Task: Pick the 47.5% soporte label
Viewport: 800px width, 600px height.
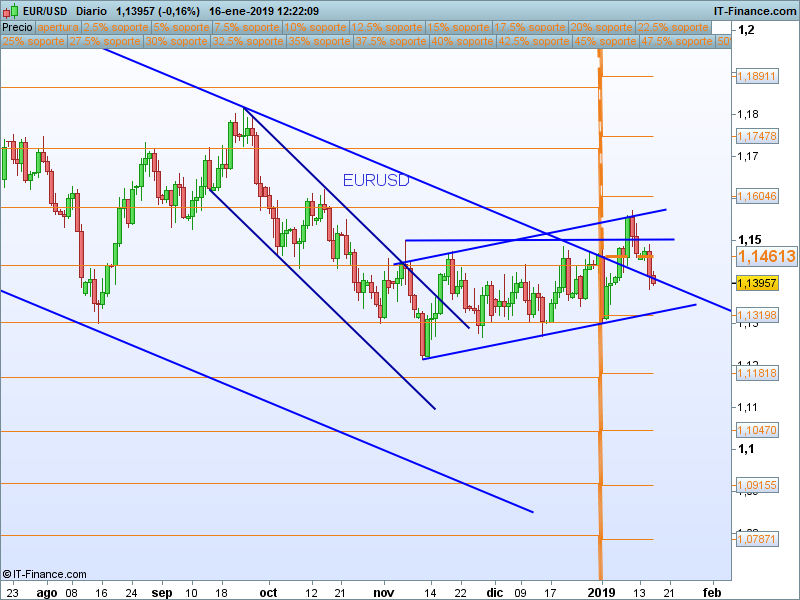Action: pos(677,41)
